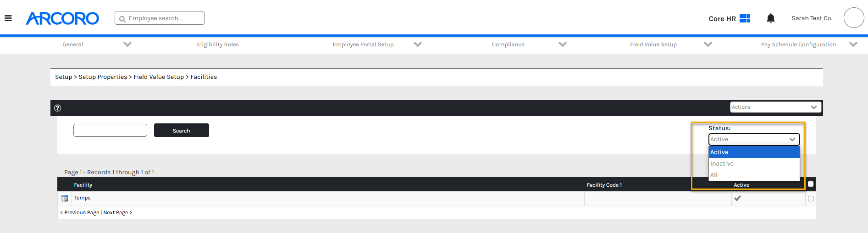Screen dimensions: 868x233
Task: Select the Tempe facility name
Action: [x=83, y=198]
